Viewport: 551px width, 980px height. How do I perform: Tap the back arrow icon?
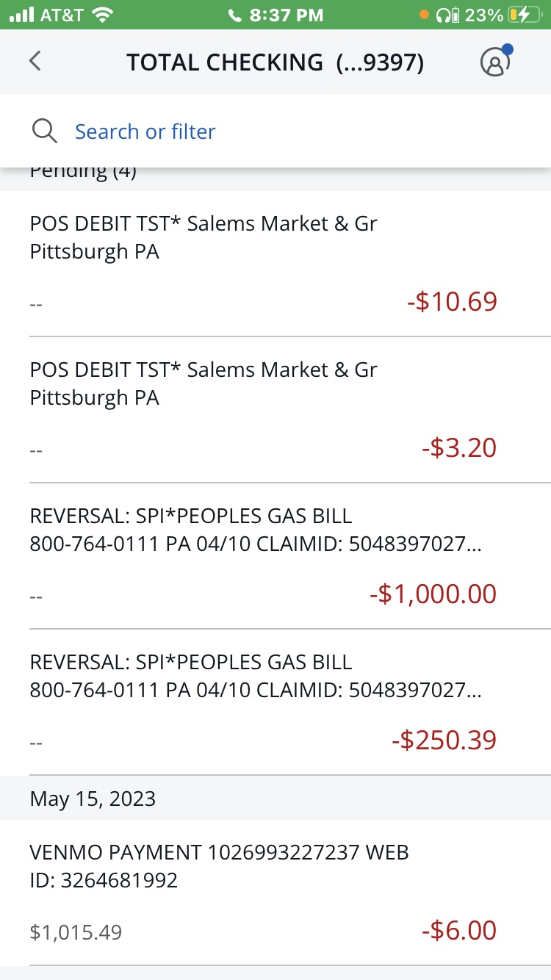click(x=35, y=62)
